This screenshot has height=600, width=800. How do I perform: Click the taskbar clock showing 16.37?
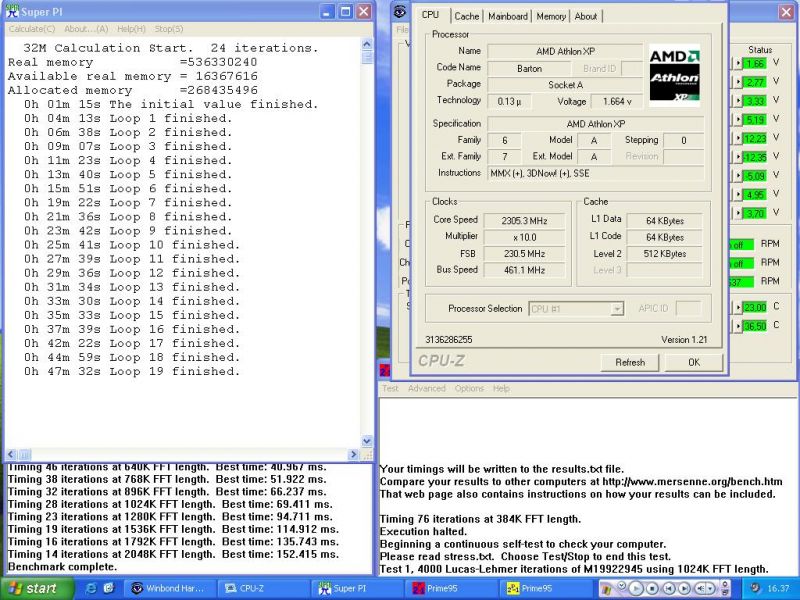pos(778,588)
